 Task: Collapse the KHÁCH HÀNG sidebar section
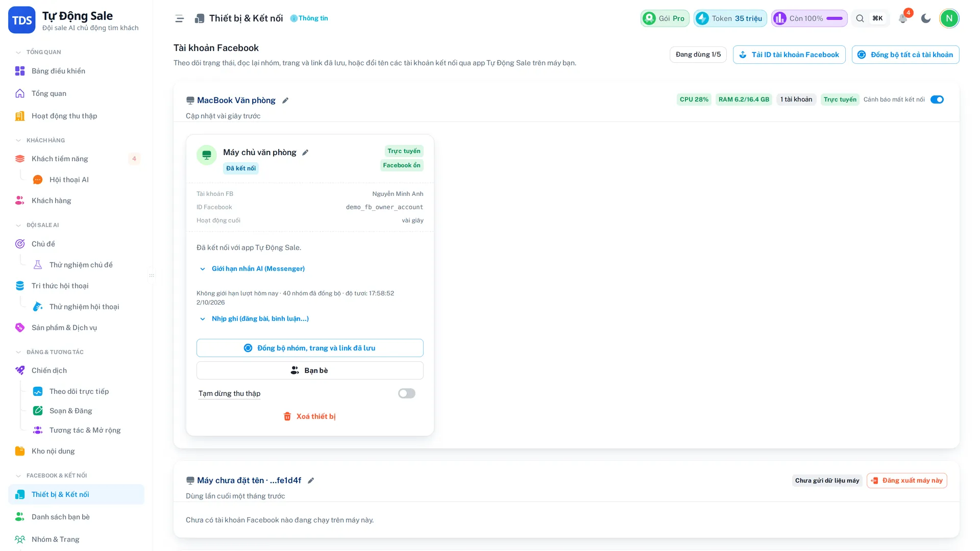tap(40, 140)
